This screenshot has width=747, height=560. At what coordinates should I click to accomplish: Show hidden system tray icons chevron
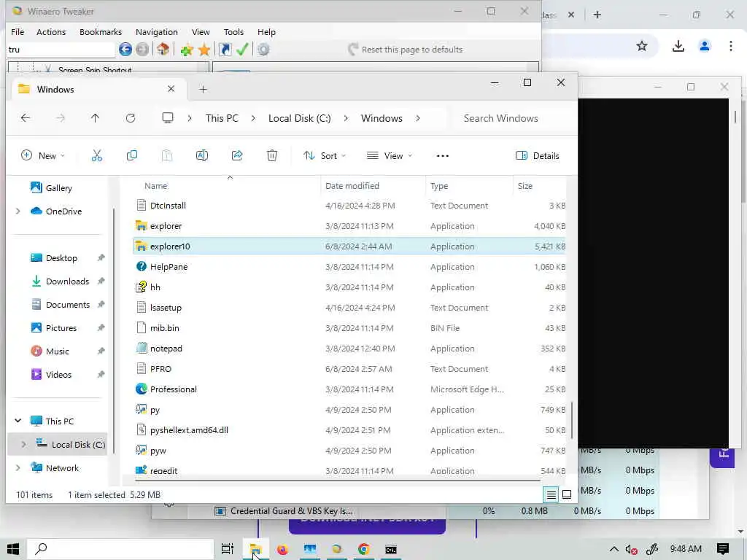point(614,549)
